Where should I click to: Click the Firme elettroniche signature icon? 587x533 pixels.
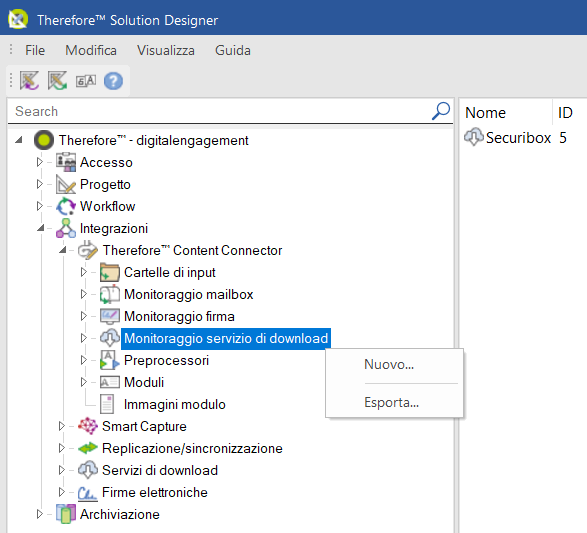point(88,493)
